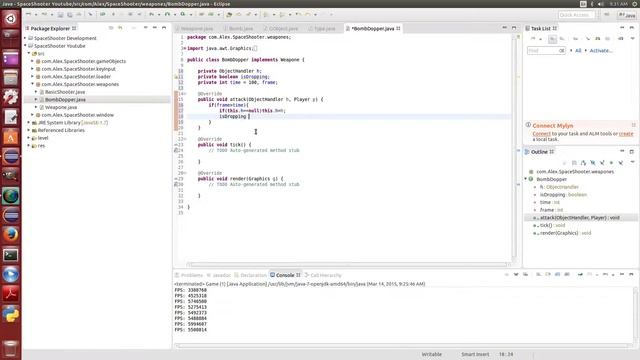Select Weapone.java in Package Explorer
The height and width of the screenshot is (360, 640).
point(61,107)
